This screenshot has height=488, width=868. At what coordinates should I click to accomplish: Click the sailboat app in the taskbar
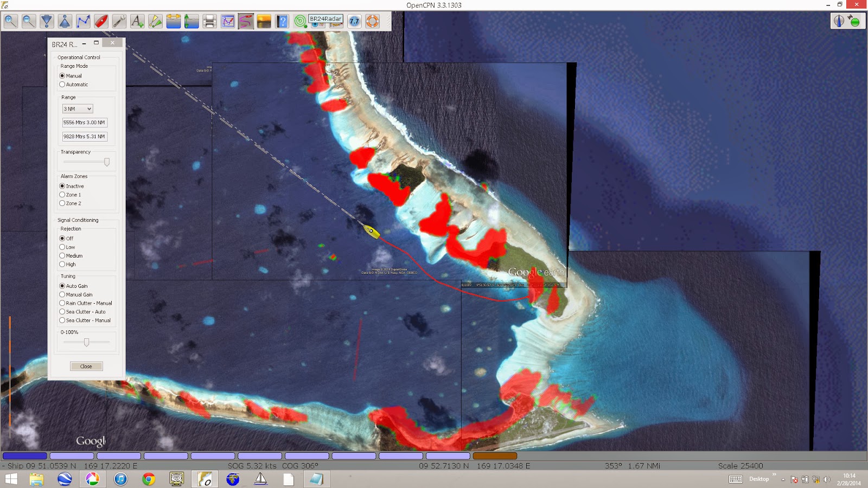click(x=260, y=479)
